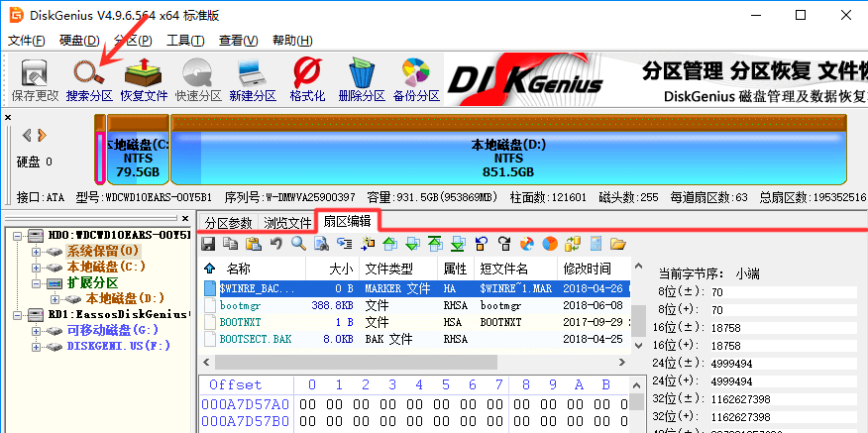
Task: Click the previous sector green up-arrow icon
Action: [389, 243]
